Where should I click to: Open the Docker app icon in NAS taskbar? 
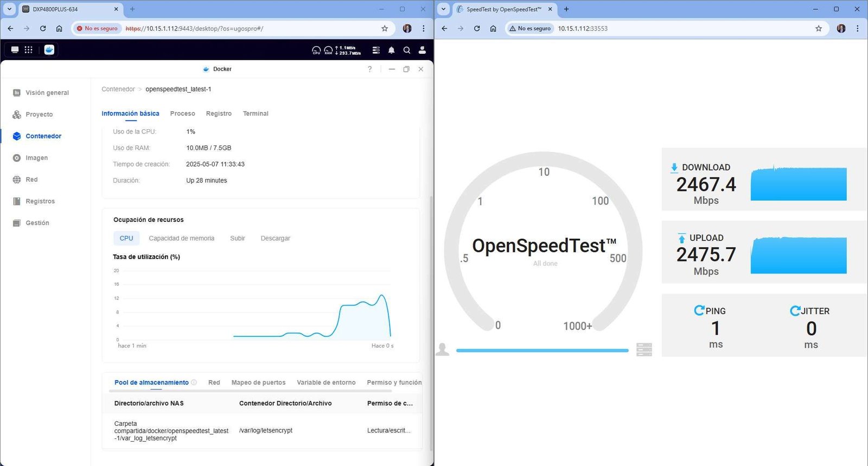tap(49, 50)
